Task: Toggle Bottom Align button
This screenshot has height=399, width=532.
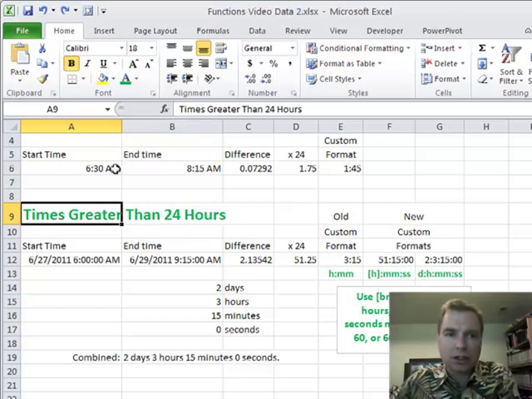Action: click(x=203, y=48)
